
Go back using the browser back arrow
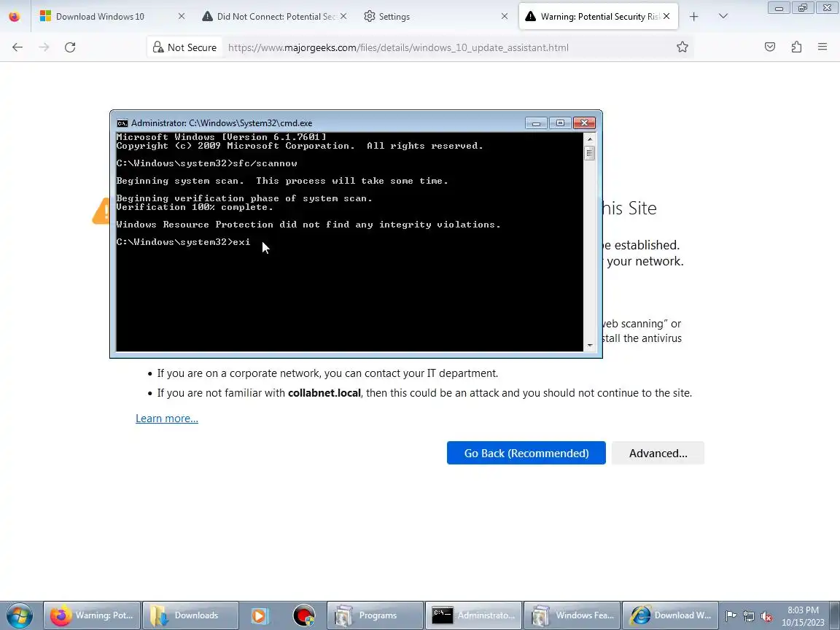coord(17,47)
